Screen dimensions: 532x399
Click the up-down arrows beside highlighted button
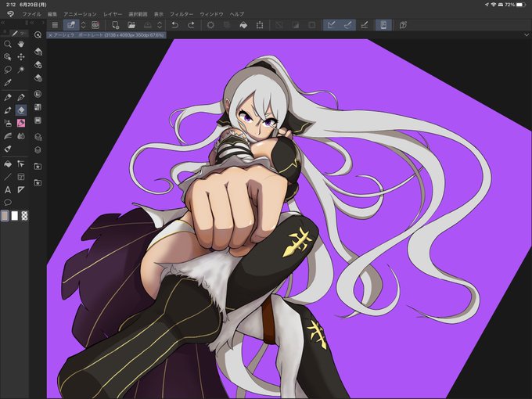click(x=84, y=25)
